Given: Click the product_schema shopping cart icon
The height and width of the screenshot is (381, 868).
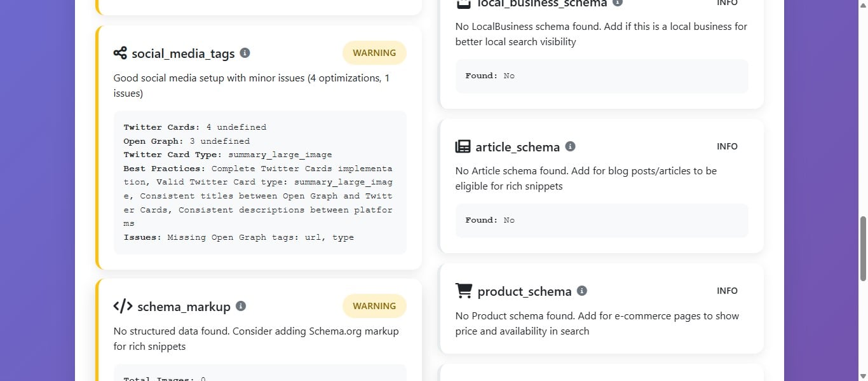Looking at the screenshot, I should click(463, 291).
